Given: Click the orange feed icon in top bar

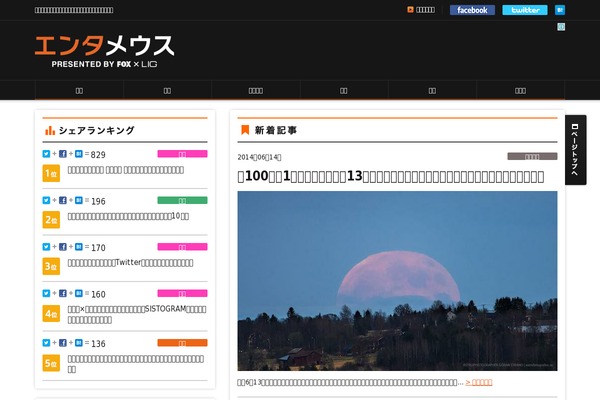Looking at the screenshot, I should coord(410,10).
